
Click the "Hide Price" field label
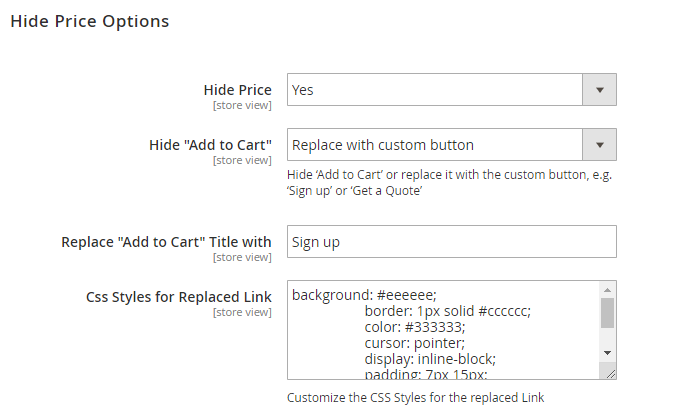pos(237,90)
